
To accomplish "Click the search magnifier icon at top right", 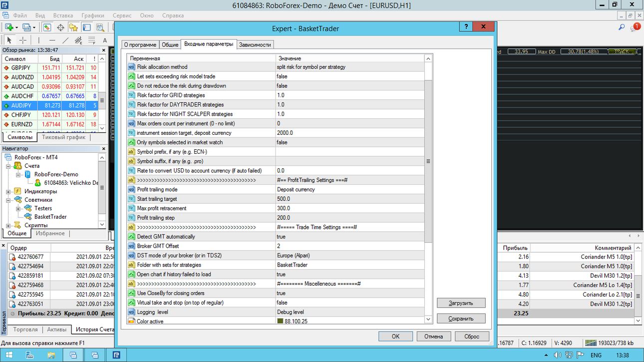I will tap(622, 27).
